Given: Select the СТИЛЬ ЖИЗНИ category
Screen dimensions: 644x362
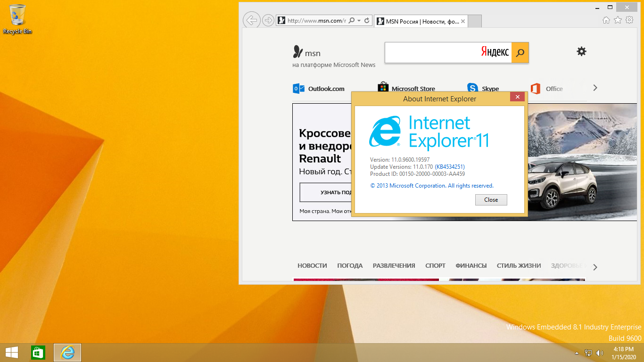Looking at the screenshot, I should pyautogui.click(x=519, y=266).
